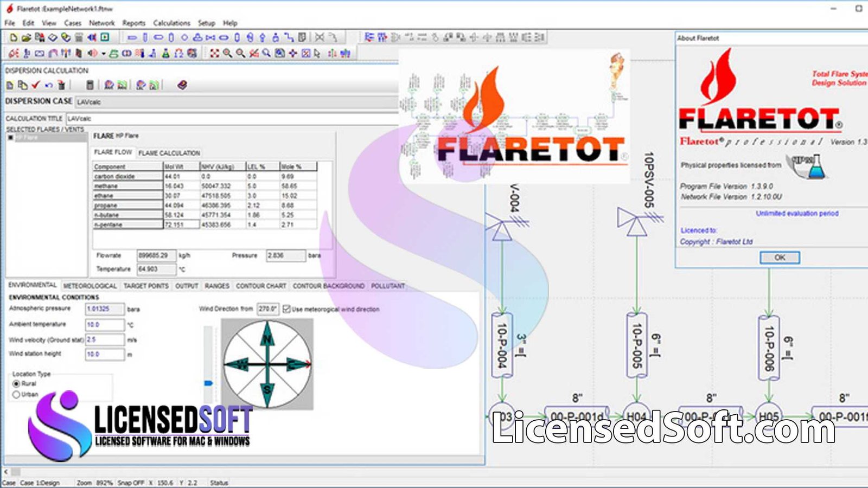Click the 'Mol Wt' column header
868x488 pixels.
(181, 166)
